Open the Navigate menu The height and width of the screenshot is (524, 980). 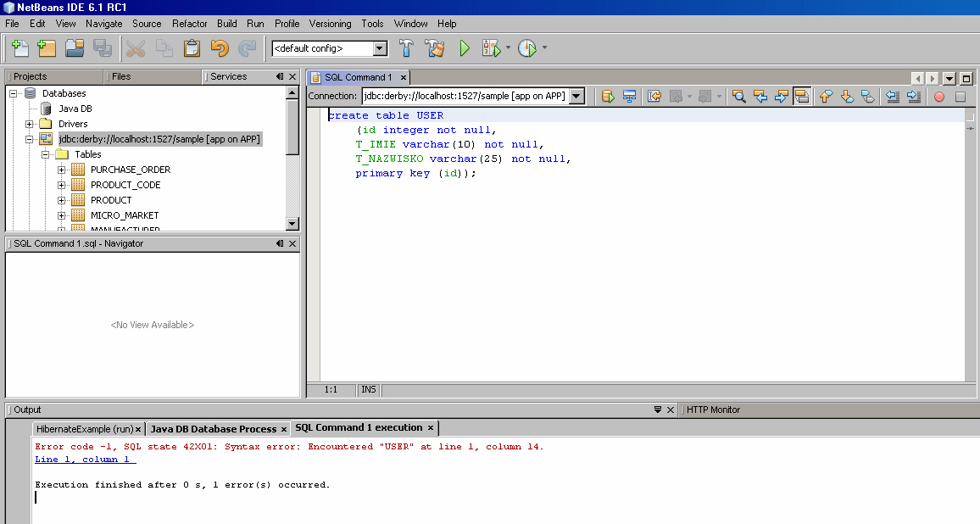coord(103,24)
